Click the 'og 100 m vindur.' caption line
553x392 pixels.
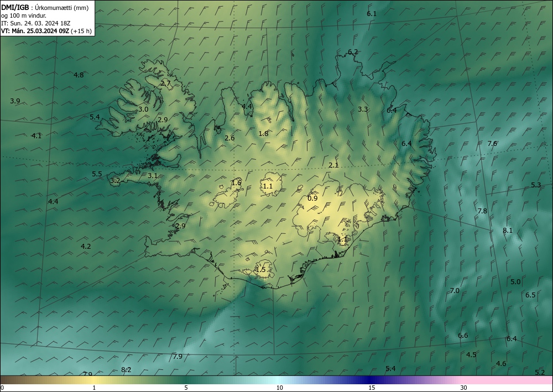24,15
